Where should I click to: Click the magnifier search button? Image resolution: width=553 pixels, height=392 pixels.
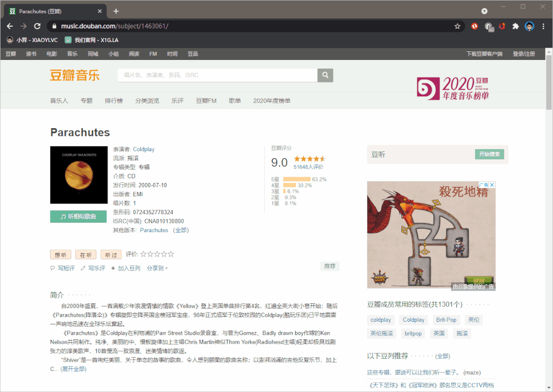tap(325, 75)
